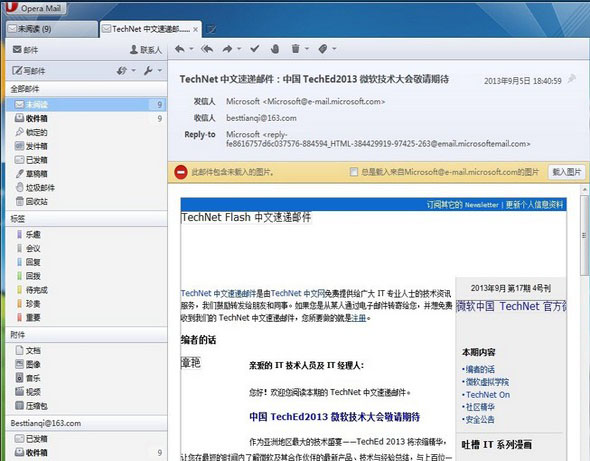Select the orange 珍贵 label

point(86,304)
